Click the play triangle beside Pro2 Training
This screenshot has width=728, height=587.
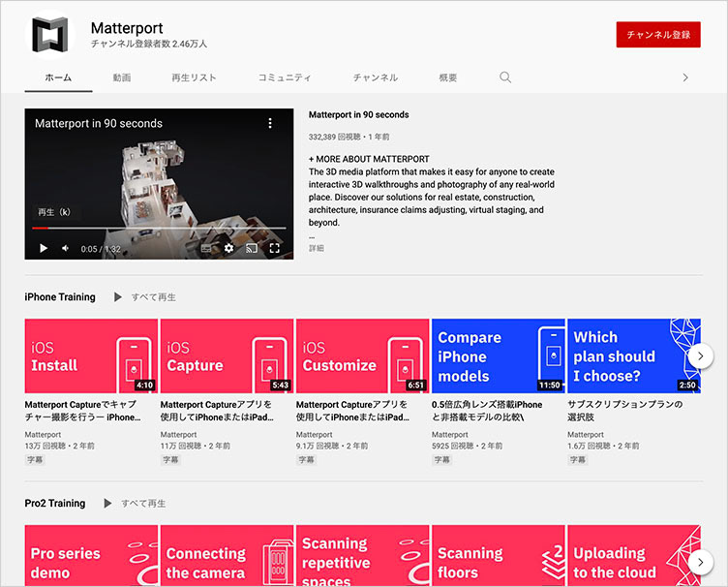coord(107,504)
